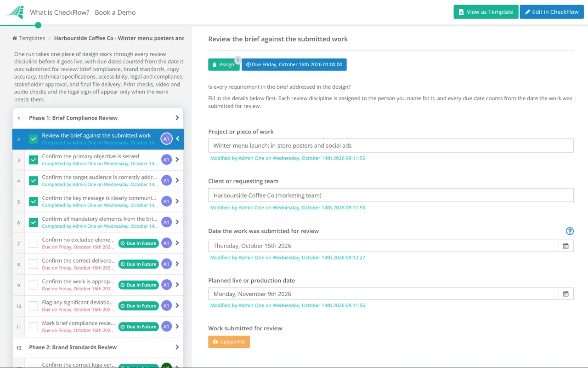Viewport: 588px width, 368px height.
Task: Edit the Client or requesting team field
Action: 391,195
